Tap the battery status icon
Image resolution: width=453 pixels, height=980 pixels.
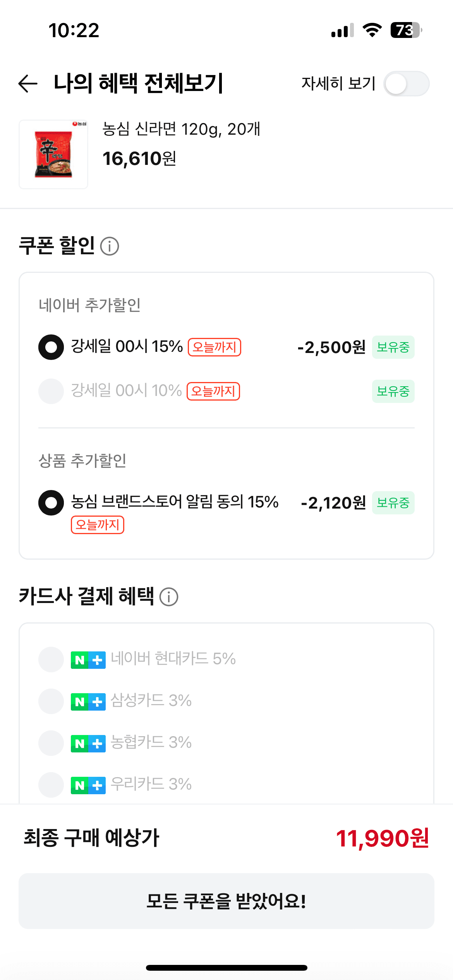click(x=406, y=30)
